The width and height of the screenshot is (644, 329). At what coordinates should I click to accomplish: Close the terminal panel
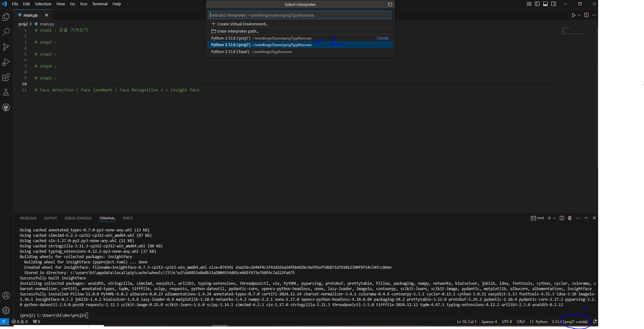tap(594, 218)
